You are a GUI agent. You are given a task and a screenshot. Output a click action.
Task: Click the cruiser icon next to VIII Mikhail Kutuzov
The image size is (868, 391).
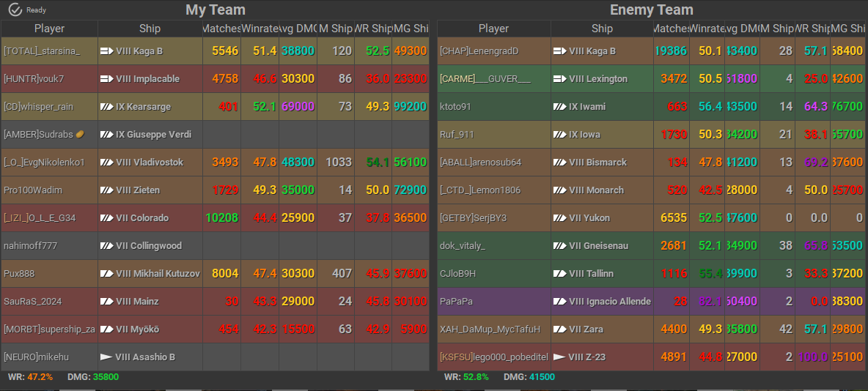click(106, 274)
